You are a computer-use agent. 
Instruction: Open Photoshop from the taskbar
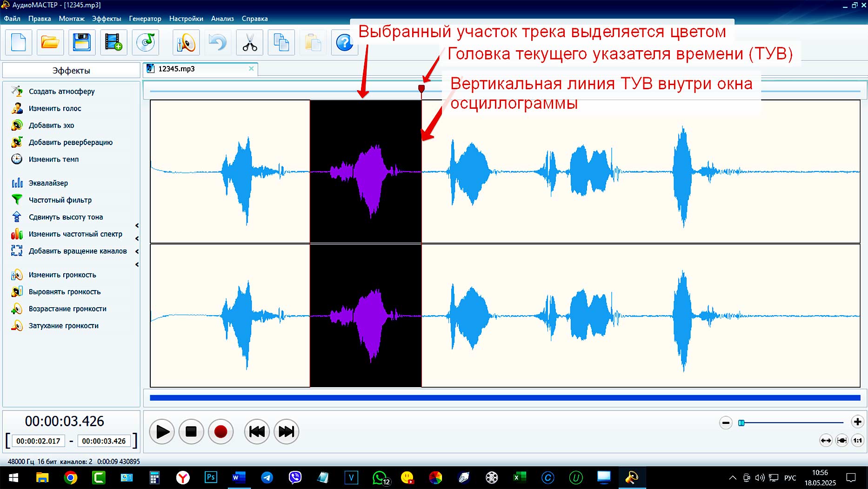coord(211,477)
